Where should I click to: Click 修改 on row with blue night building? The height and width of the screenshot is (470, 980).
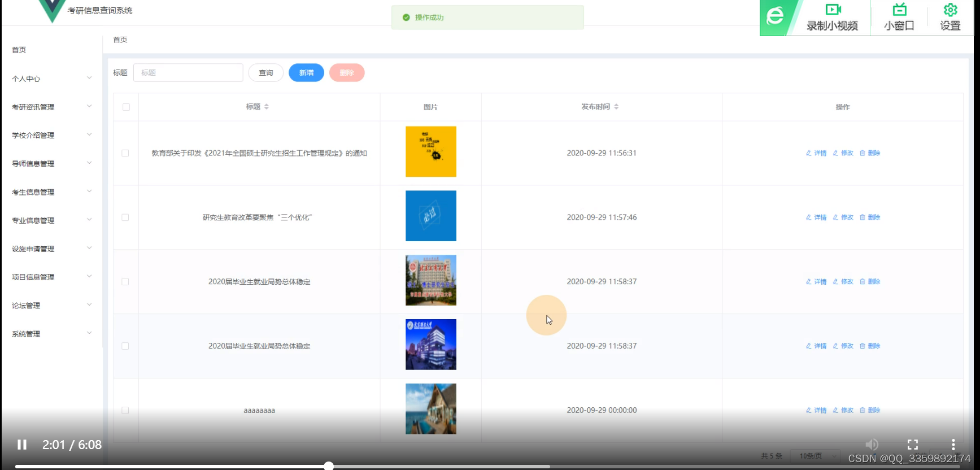click(x=843, y=346)
